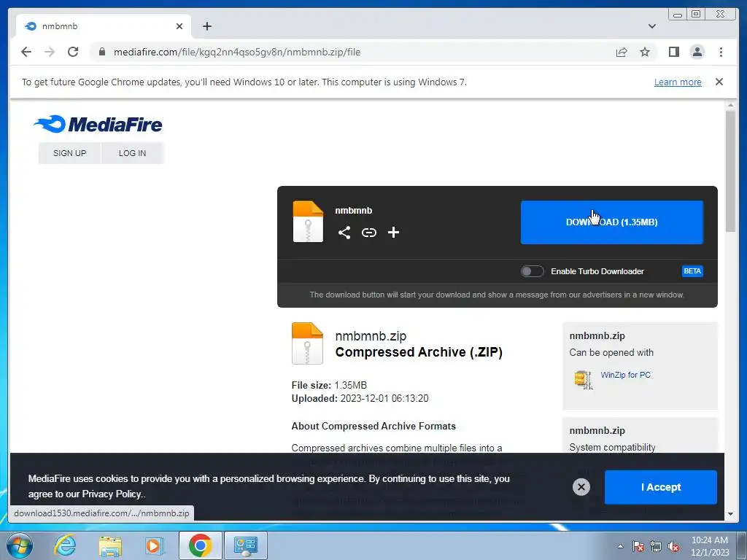Click the 'System compatibility' text
Screen dimensions: 747x560
click(x=612, y=447)
